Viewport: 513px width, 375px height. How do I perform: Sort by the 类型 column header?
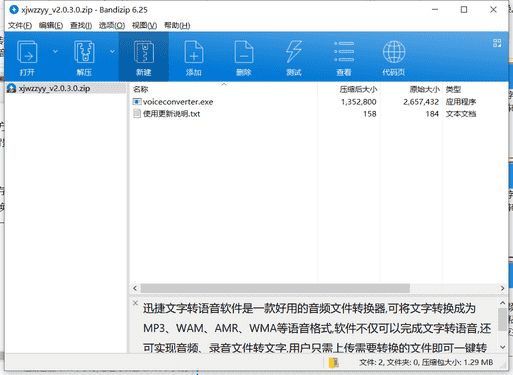453,89
